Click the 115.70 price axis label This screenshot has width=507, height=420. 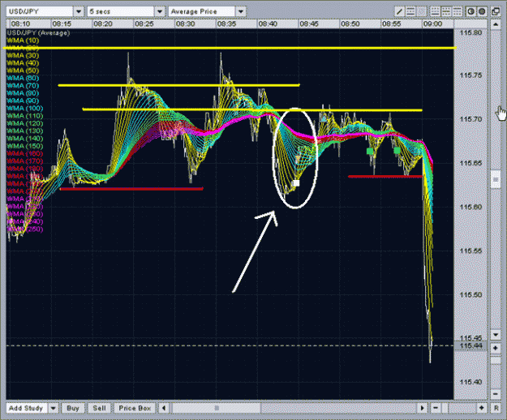coord(470,119)
